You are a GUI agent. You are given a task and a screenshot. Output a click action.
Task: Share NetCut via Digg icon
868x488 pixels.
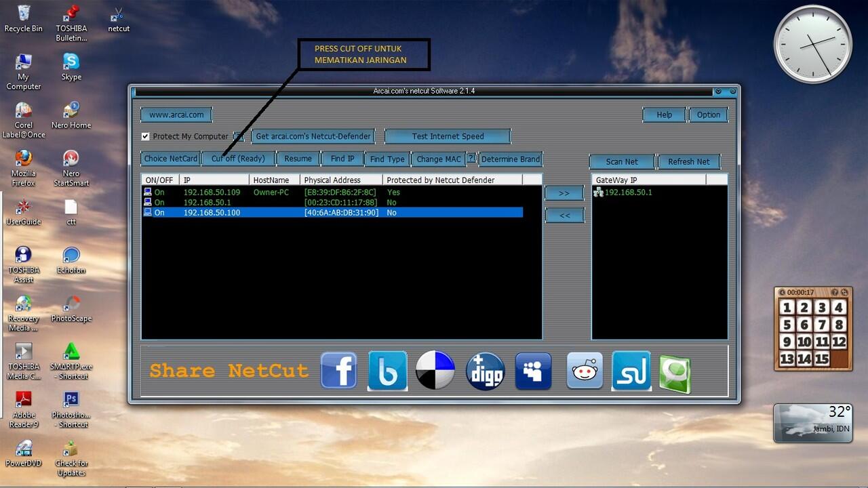[x=485, y=371]
